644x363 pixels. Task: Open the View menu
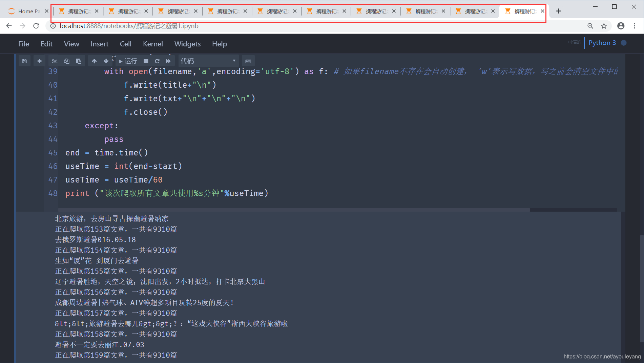pyautogui.click(x=71, y=44)
